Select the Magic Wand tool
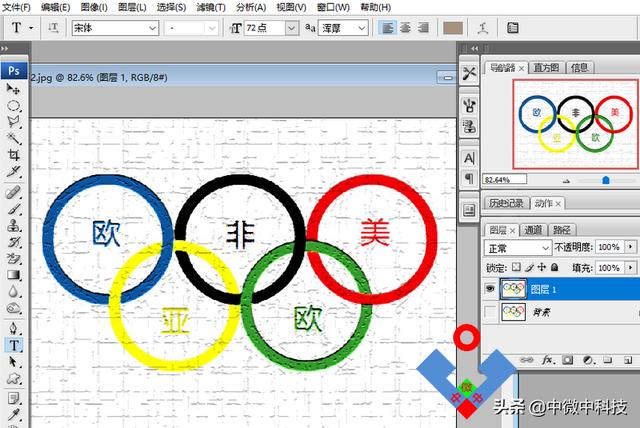640x428 pixels. (13, 138)
